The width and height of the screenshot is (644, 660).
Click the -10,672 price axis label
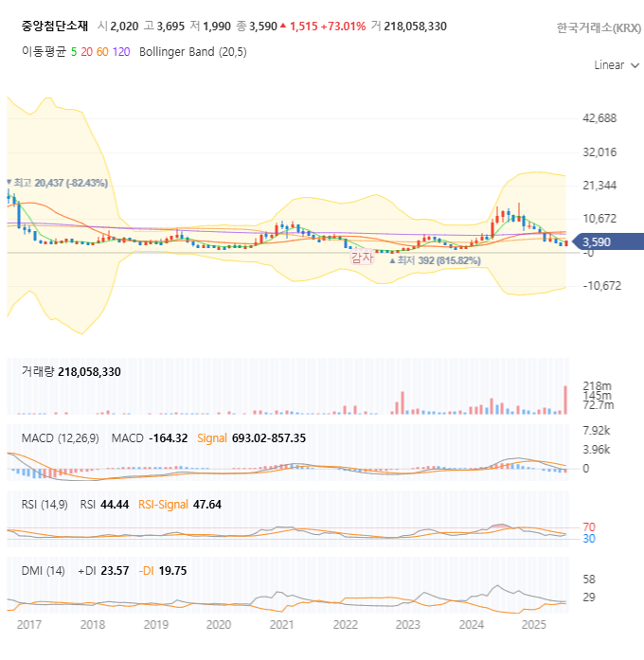click(602, 286)
